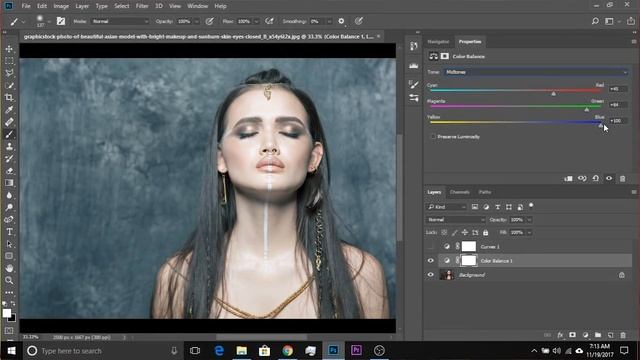Toggle lock transparent pixels

pyautogui.click(x=444, y=233)
